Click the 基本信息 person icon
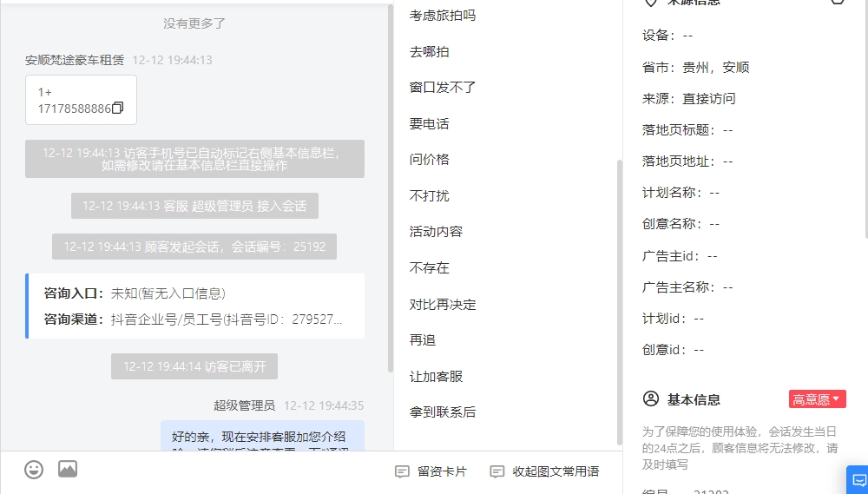This screenshot has width=868, height=494. (651, 398)
